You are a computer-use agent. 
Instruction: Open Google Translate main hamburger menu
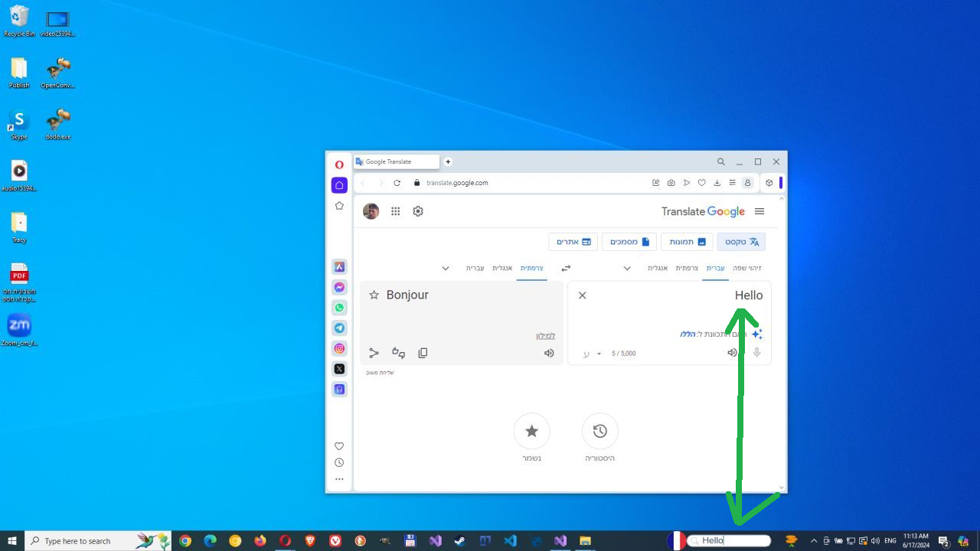click(x=759, y=211)
